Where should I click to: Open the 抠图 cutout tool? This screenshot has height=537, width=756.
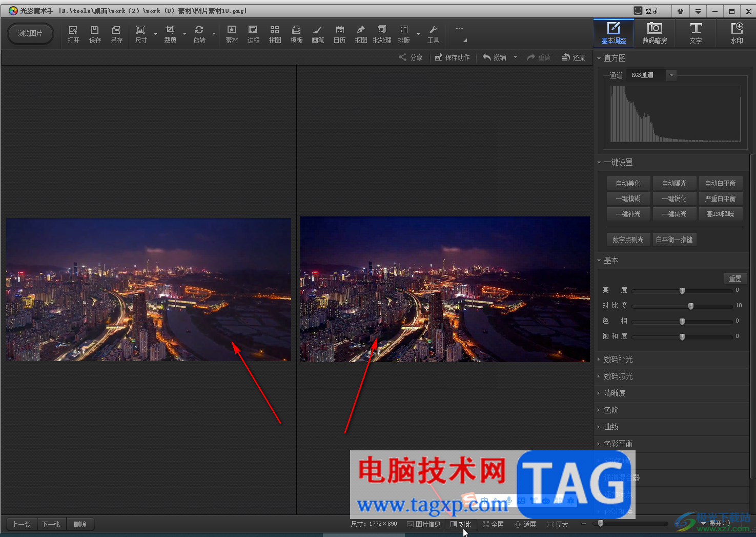pos(361,34)
